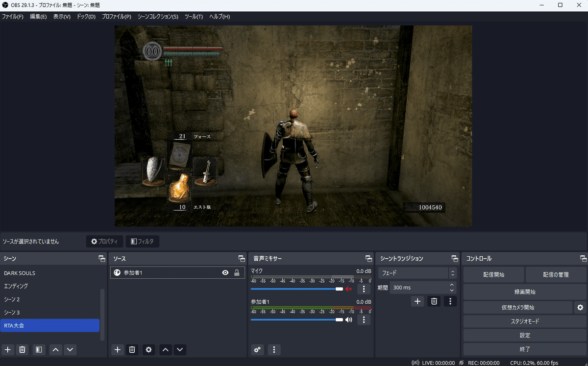Open scene filters icon in Scenes panel
This screenshot has height=366, width=588.
point(39,349)
